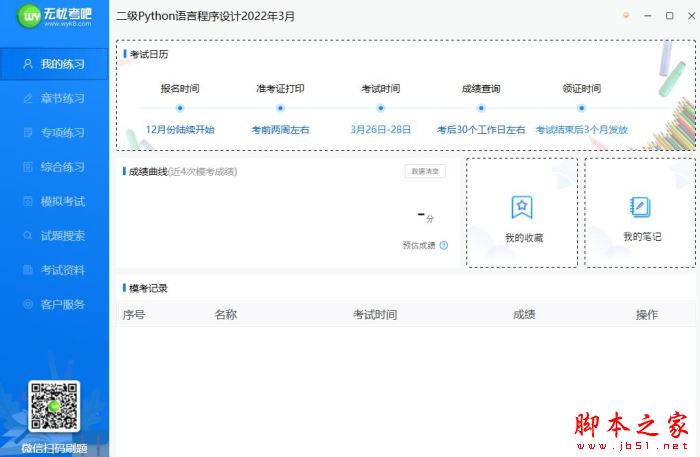Screen dimensions: 700x457
Task: Open 客户服务 in the sidebar
Action: [54, 304]
